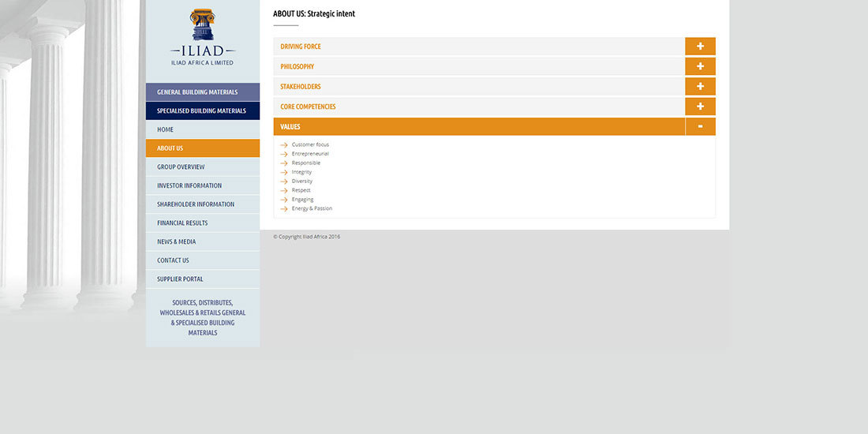This screenshot has width=868, height=434.
Task: Click arrow bullet beside Energy & Passion
Action: (x=284, y=209)
